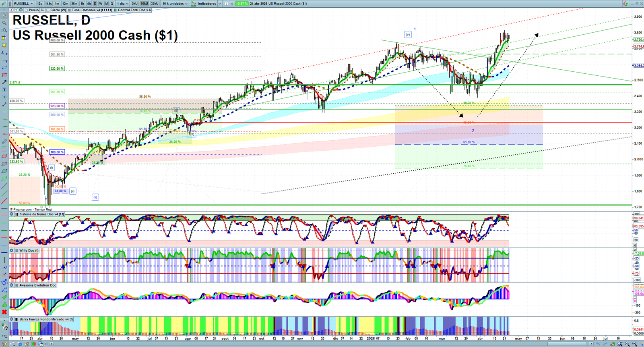
Task: Click the red X delete icon in left toolbar
Action: [4, 312]
